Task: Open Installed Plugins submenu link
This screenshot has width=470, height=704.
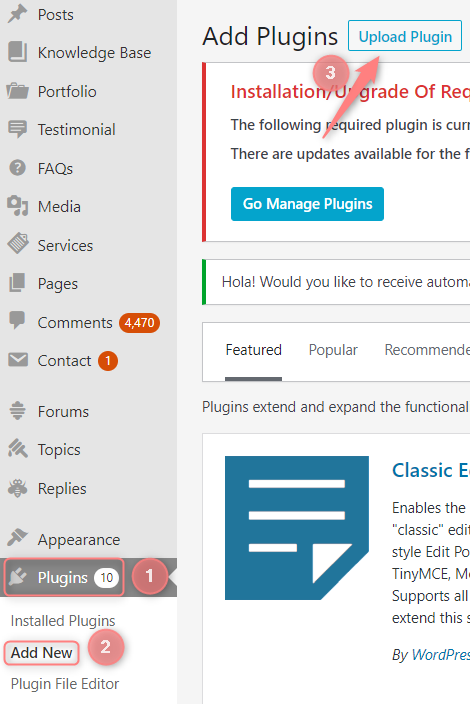Action: pos(63,620)
